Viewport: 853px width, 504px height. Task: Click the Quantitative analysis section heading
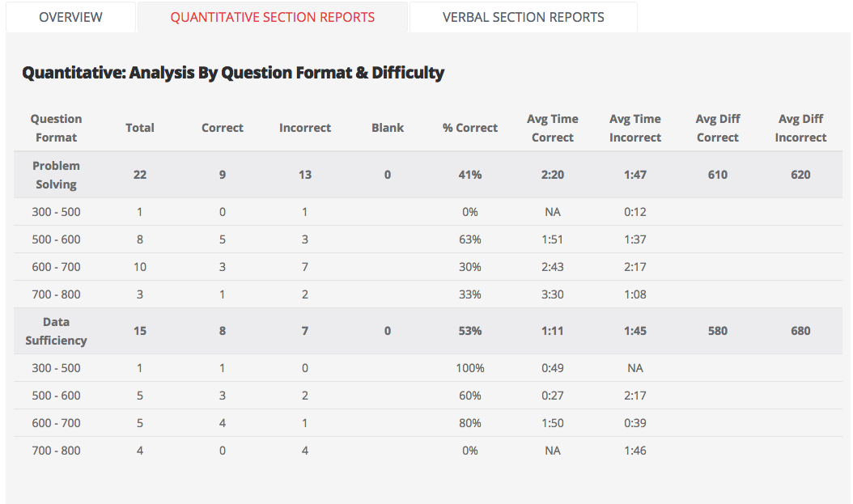click(233, 73)
